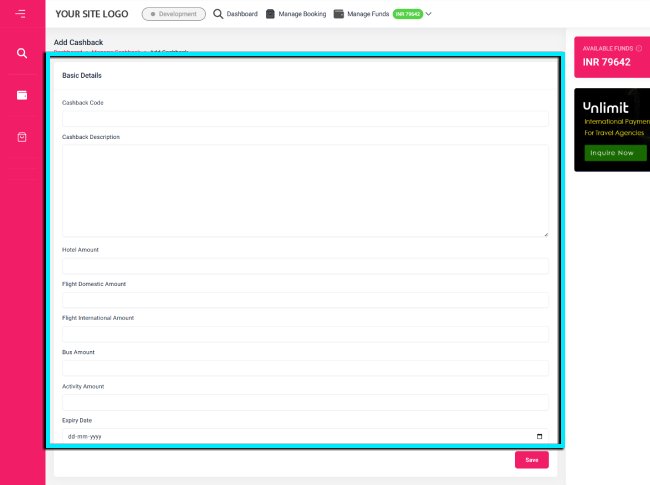Click the Bus Amount input field
Screen dimensions: 650x485
tap(305, 368)
